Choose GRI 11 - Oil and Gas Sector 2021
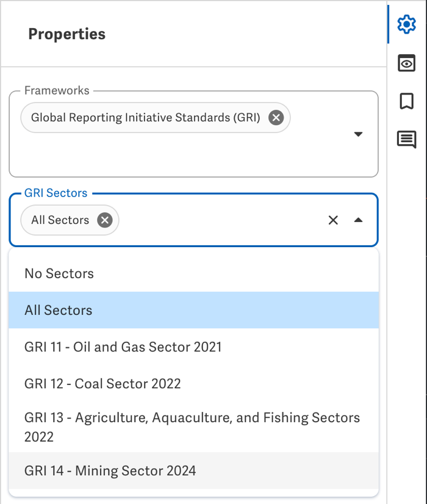 [x=194, y=347]
